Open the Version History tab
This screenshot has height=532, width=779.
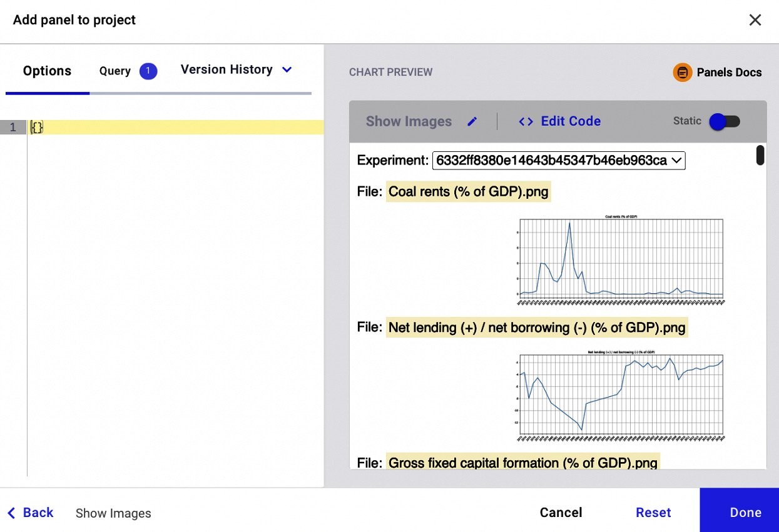pyautogui.click(x=227, y=69)
